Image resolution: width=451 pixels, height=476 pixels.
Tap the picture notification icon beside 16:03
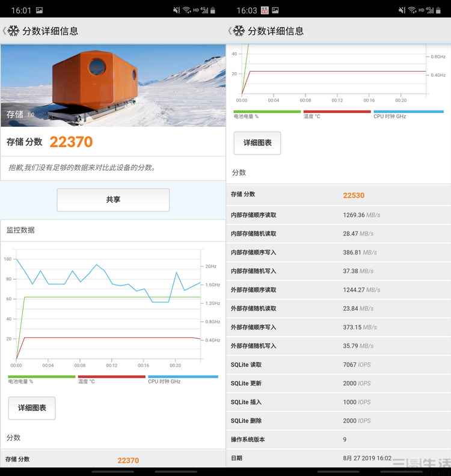point(275,10)
